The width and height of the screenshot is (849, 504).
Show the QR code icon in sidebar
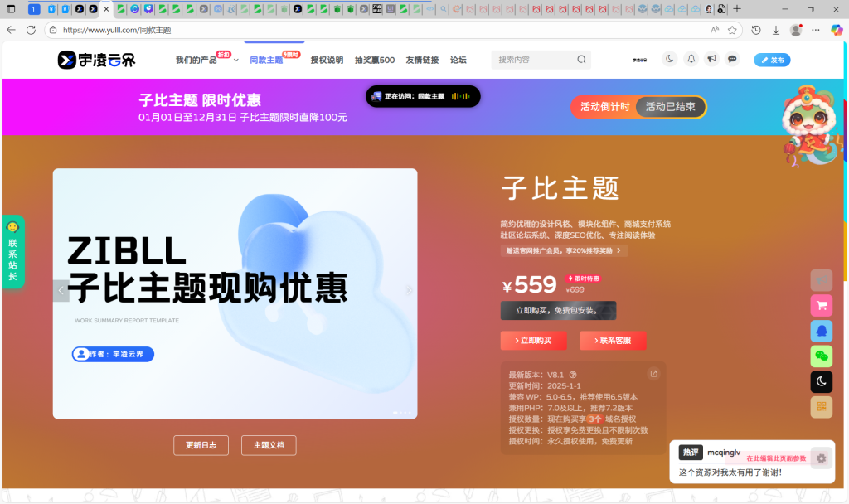coord(821,407)
